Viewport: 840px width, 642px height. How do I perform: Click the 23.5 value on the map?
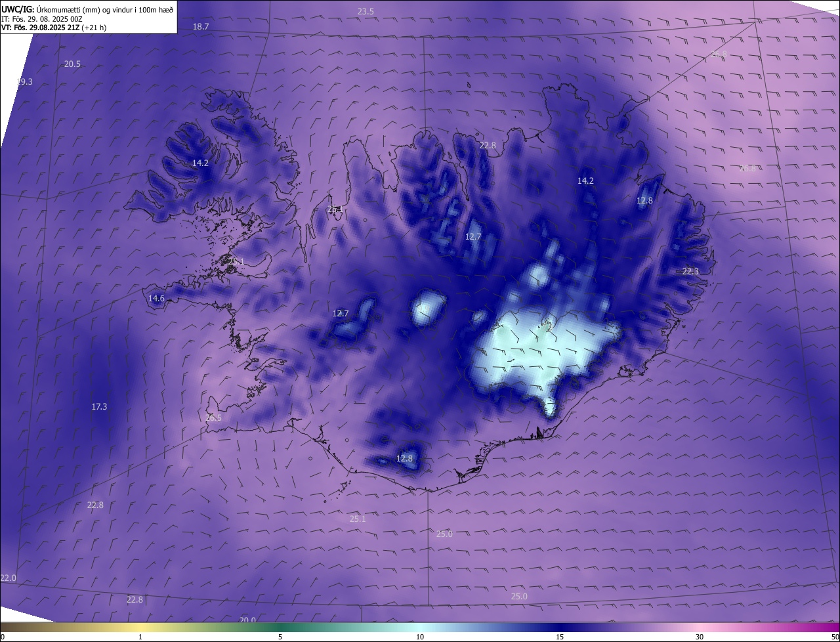tap(366, 11)
